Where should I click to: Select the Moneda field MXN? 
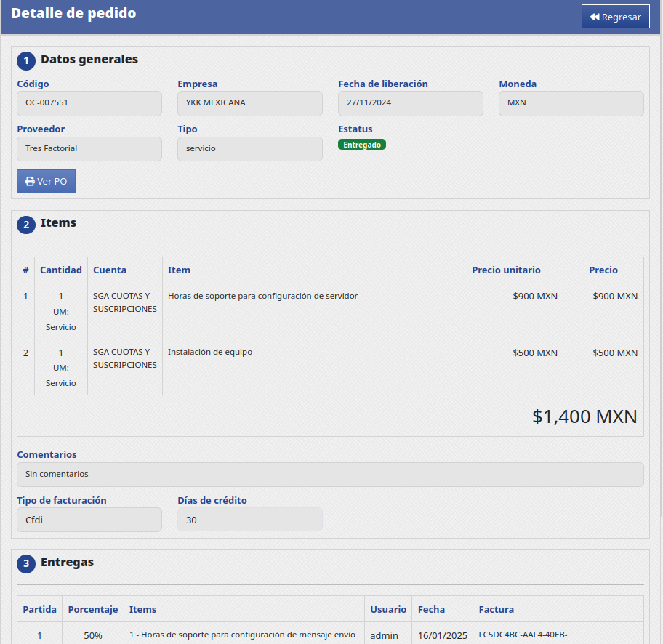pyautogui.click(x=571, y=103)
